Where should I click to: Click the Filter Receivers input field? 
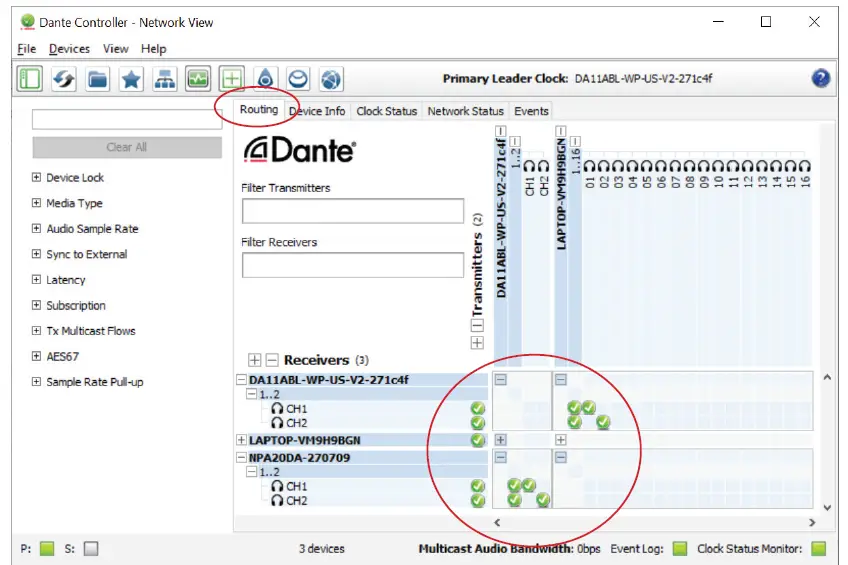point(353,265)
